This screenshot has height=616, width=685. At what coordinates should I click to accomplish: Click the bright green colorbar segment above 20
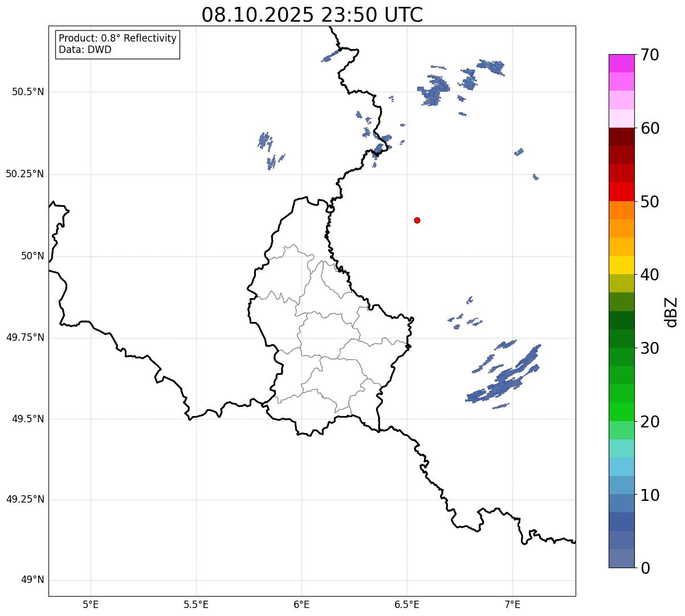(x=621, y=411)
